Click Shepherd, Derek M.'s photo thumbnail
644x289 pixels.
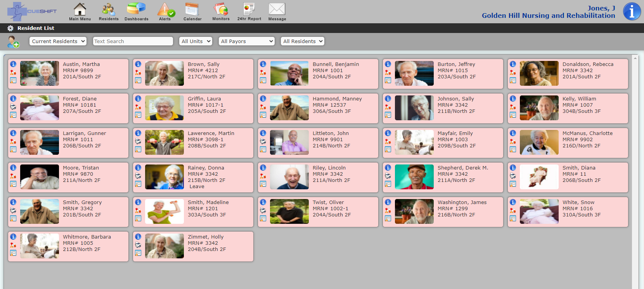(x=414, y=177)
